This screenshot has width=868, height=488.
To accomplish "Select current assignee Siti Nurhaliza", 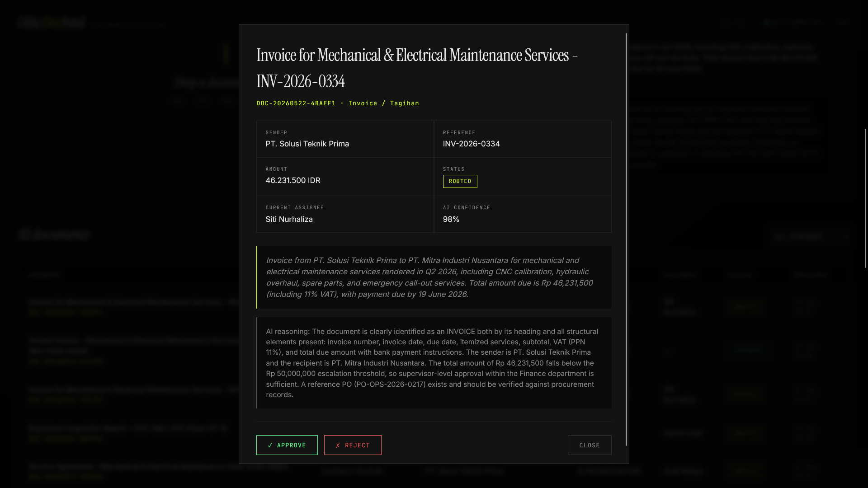I will pyautogui.click(x=289, y=219).
